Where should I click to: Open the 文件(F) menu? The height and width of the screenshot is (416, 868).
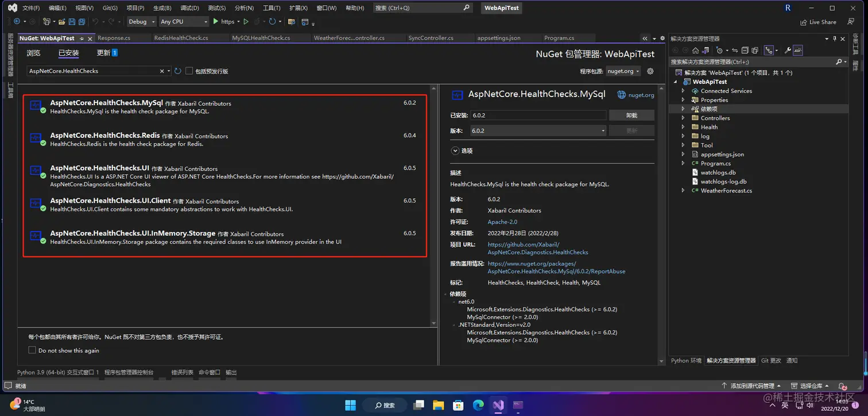click(x=31, y=8)
